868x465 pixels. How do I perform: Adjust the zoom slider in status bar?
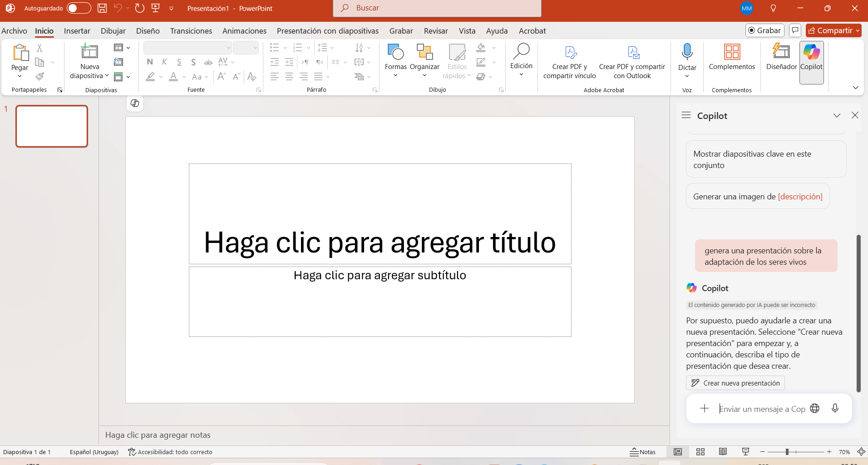pos(787,452)
